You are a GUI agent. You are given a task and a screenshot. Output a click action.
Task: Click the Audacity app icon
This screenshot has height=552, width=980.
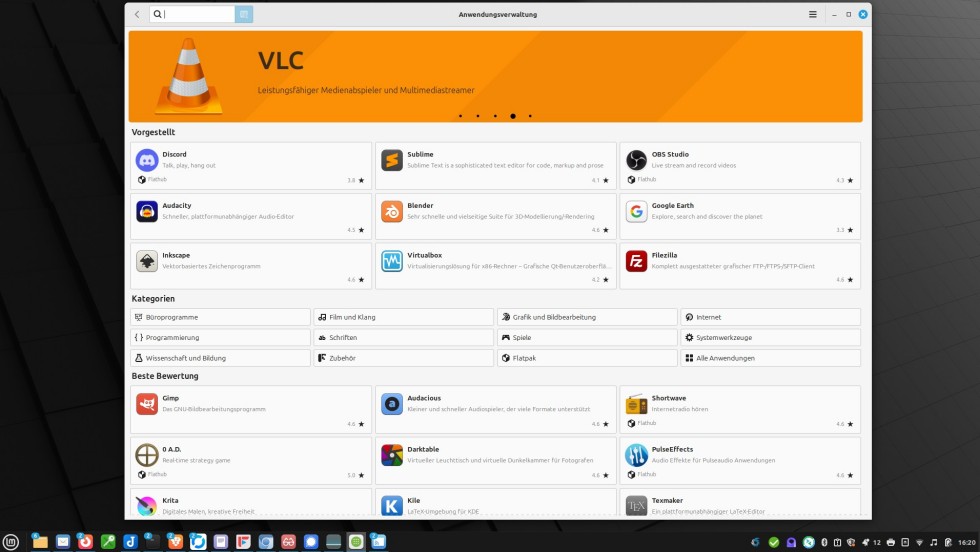147,211
